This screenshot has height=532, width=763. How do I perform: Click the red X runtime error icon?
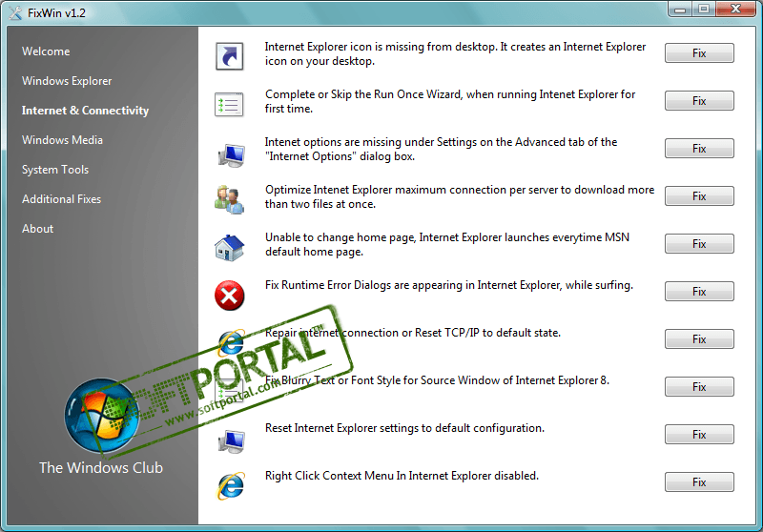pos(229,296)
